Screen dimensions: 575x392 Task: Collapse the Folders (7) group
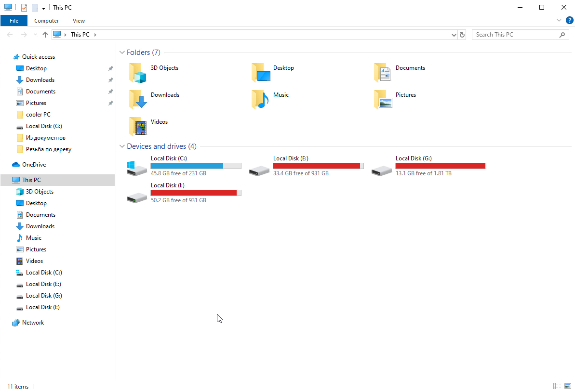click(x=122, y=52)
